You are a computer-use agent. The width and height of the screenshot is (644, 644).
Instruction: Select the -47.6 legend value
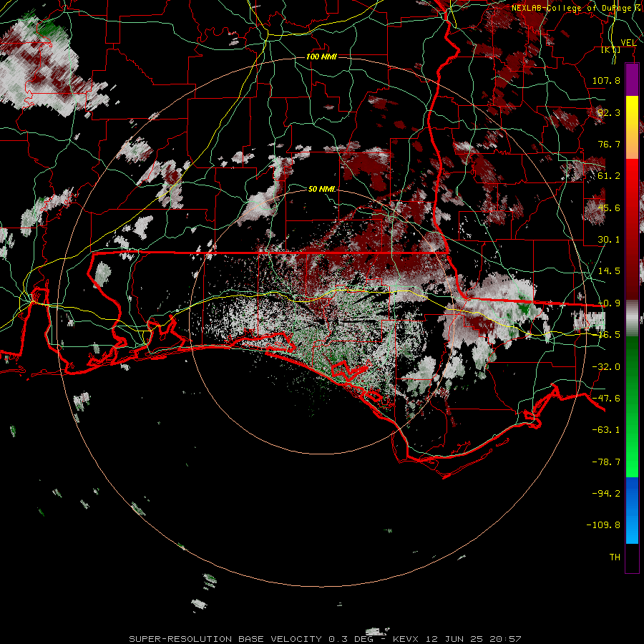606,399
